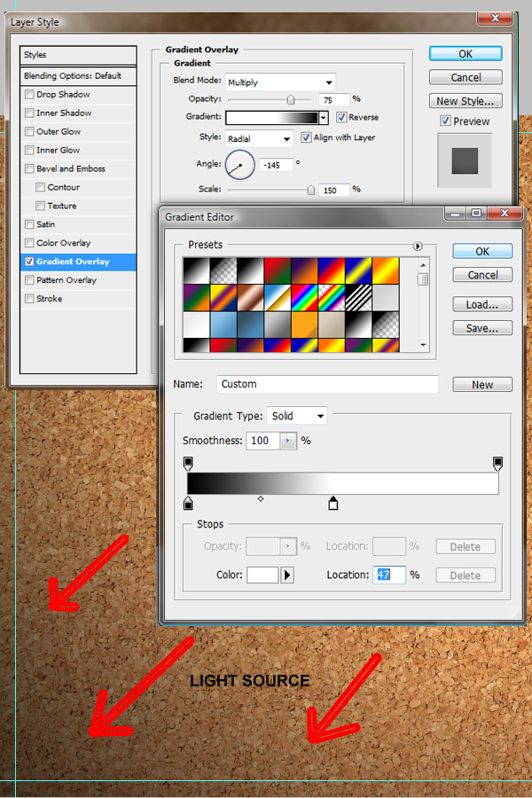Toggle the Color Overlay checkbox
The image size is (532, 798).
coord(29,243)
